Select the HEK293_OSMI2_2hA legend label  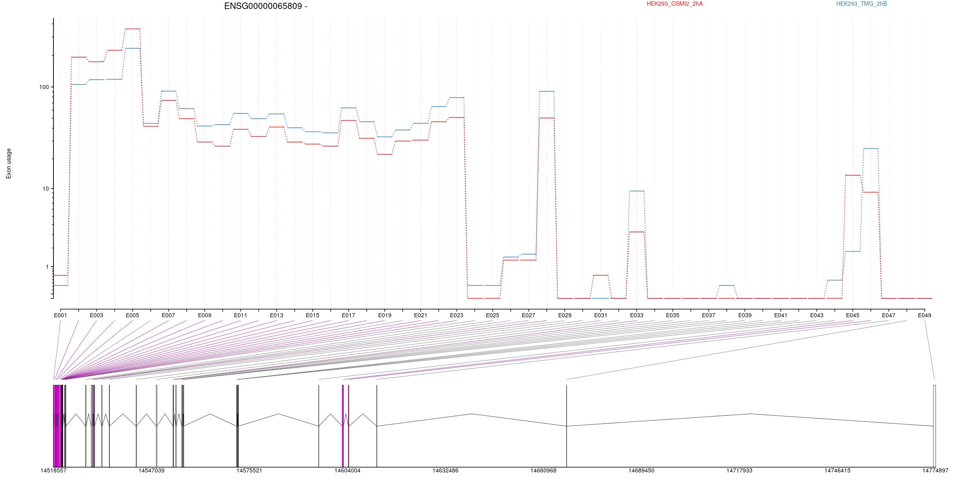point(675,4)
